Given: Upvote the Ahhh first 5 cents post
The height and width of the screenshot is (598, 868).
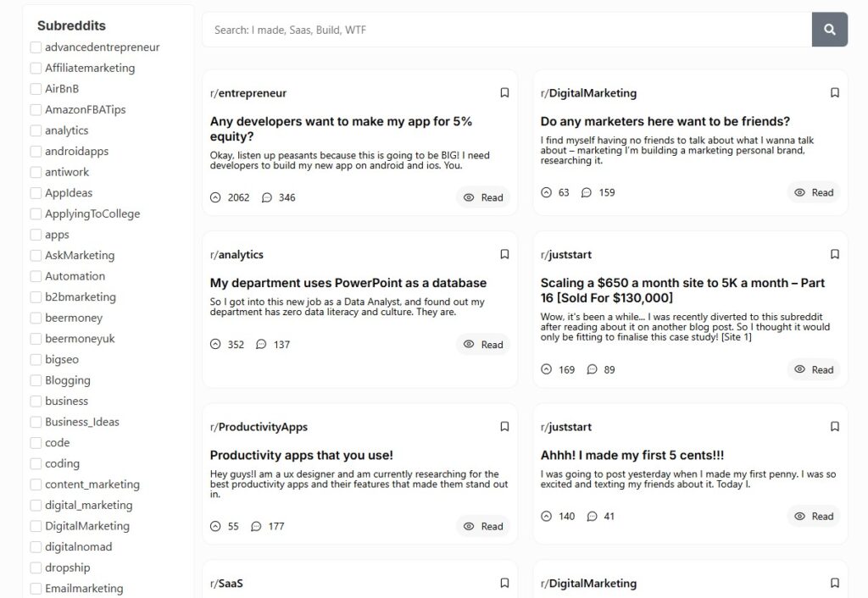Looking at the screenshot, I should click(x=546, y=516).
